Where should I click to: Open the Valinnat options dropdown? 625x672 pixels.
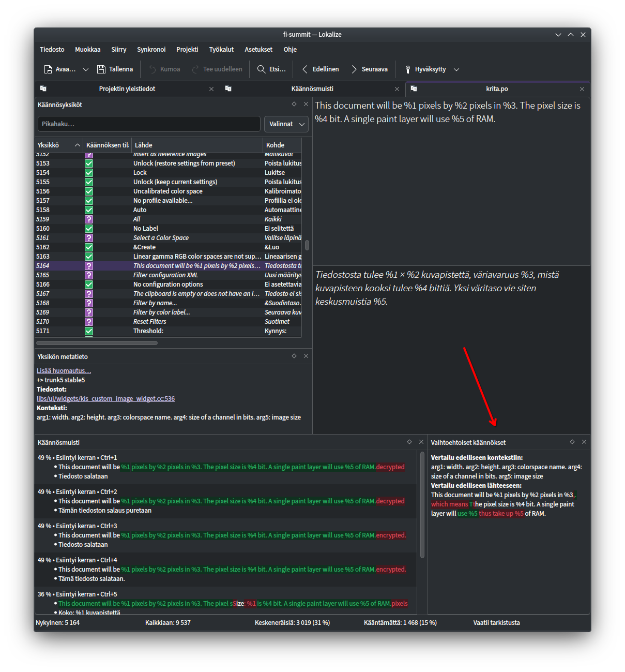pyautogui.click(x=286, y=124)
